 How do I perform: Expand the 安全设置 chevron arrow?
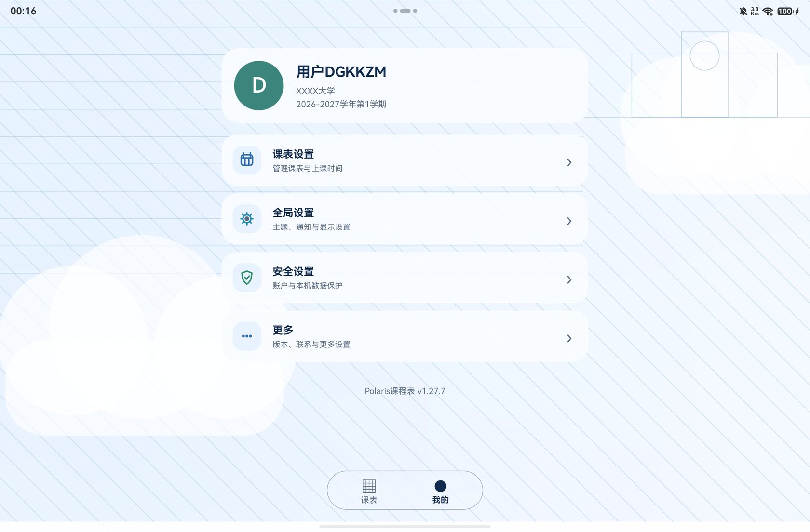[x=569, y=280]
